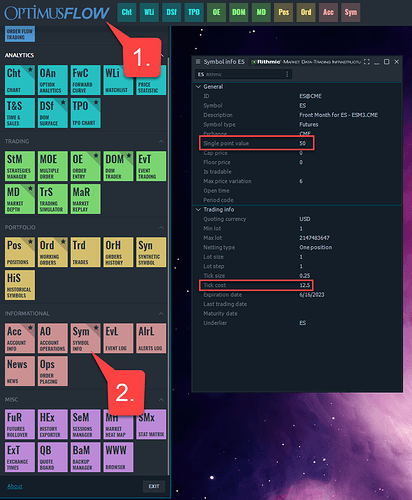Open the ES Rithmic symbol selector
412x500 pixels.
click(x=243, y=74)
